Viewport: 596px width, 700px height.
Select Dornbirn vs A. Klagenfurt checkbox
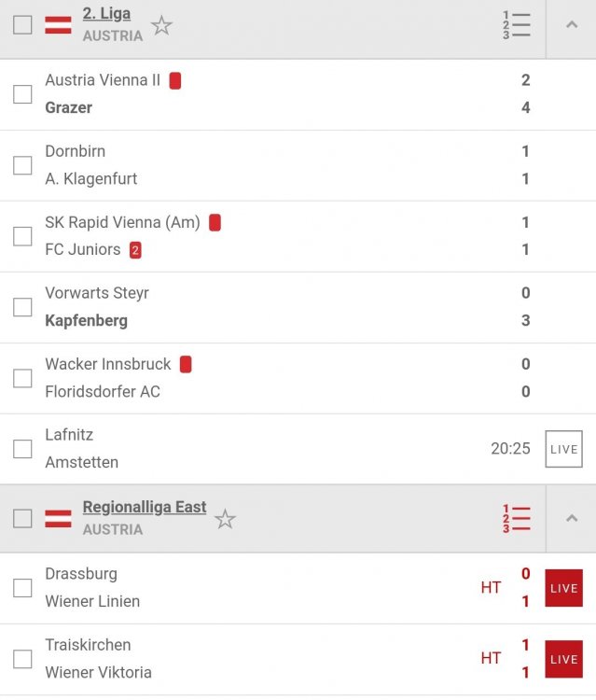(x=22, y=165)
